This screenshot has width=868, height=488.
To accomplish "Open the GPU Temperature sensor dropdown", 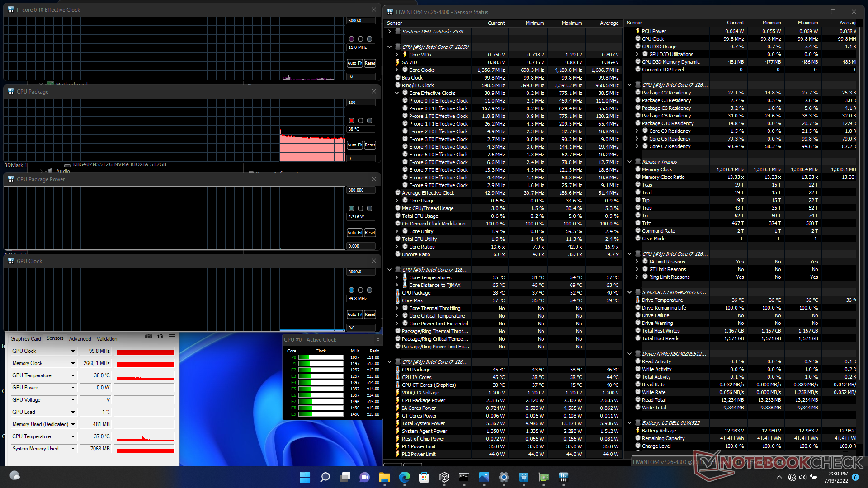I will [73, 375].
